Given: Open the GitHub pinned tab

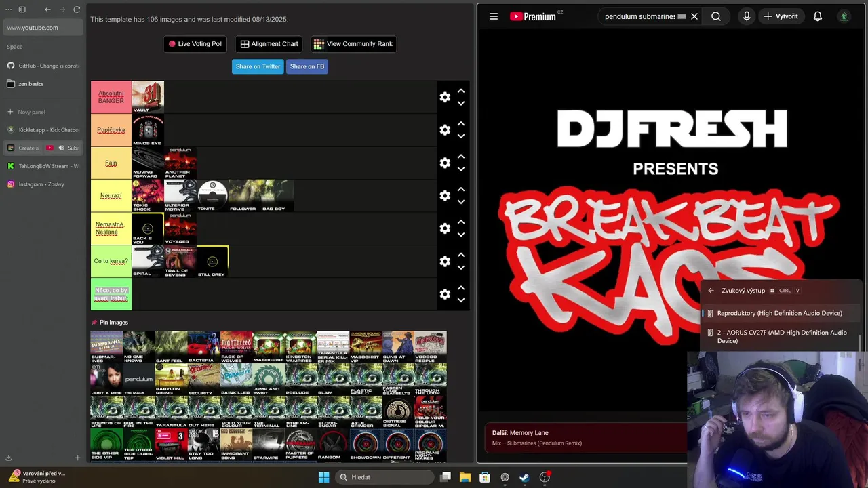Looking at the screenshot, I should tap(43, 66).
